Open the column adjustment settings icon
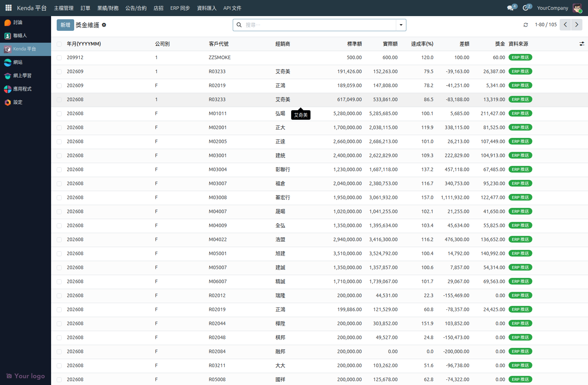This screenshot has height=385, width=588. point(582,44)
